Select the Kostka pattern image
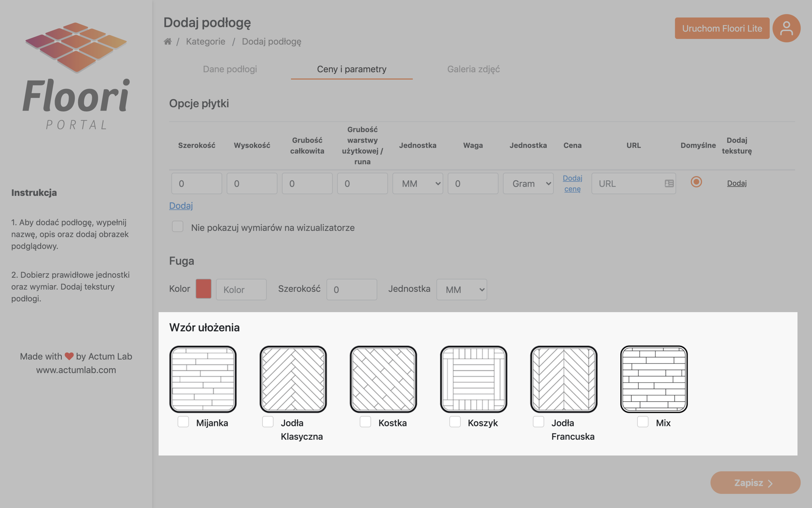 [384, 379]
